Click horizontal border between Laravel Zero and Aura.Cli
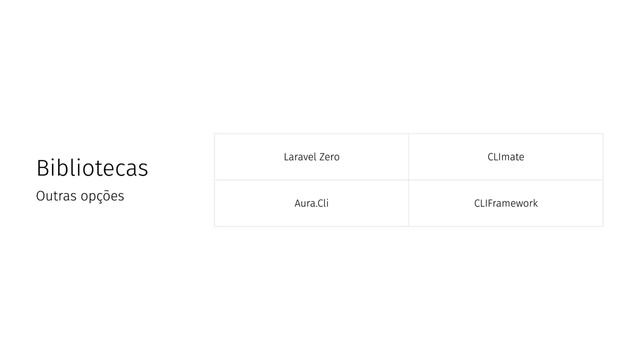Image resolution: width=640 pixels, height=360 pixels. click(x=311, y=180)
